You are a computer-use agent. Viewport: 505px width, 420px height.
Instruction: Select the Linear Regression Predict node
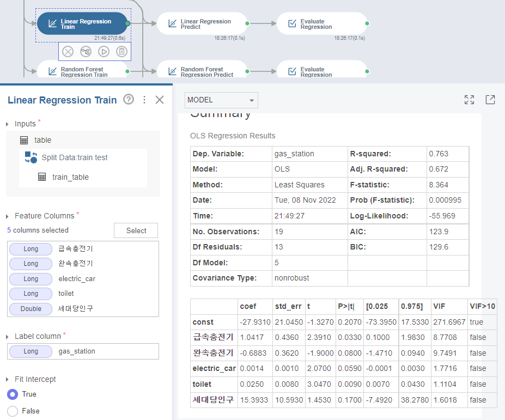[202, 23]
